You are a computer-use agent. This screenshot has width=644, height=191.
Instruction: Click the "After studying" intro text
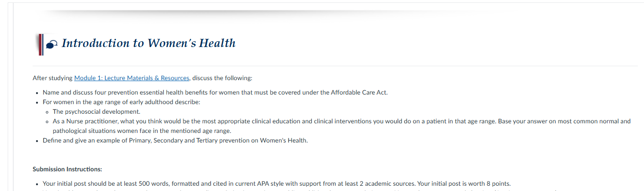point(52,78)
